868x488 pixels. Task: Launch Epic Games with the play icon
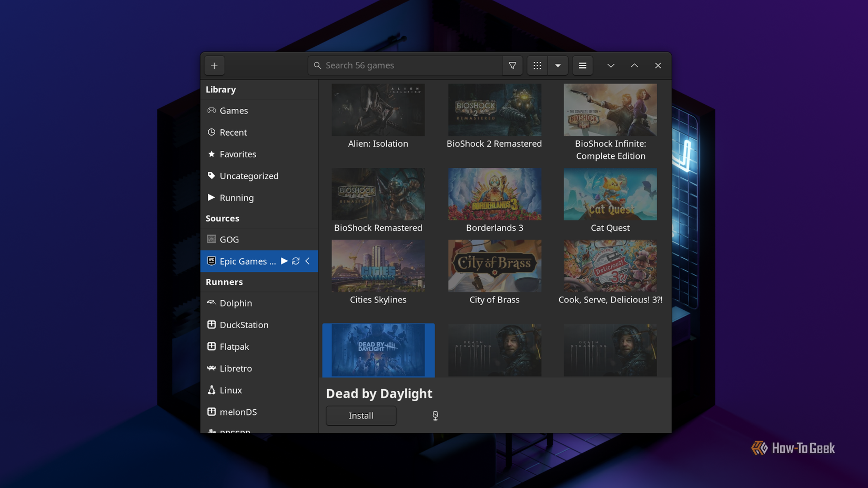[x=284, y=261]
